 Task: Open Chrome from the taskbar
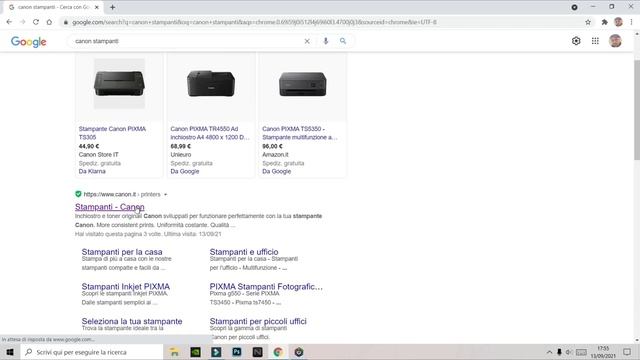[x=278, y=352]
